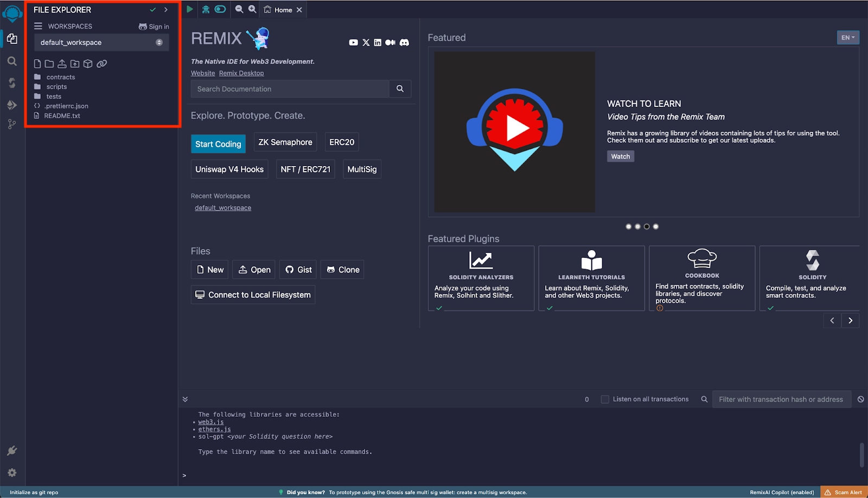Open the EN language dropdown
Image resolution: width=868 pixels, height=498 pixels.
point(847,37)
